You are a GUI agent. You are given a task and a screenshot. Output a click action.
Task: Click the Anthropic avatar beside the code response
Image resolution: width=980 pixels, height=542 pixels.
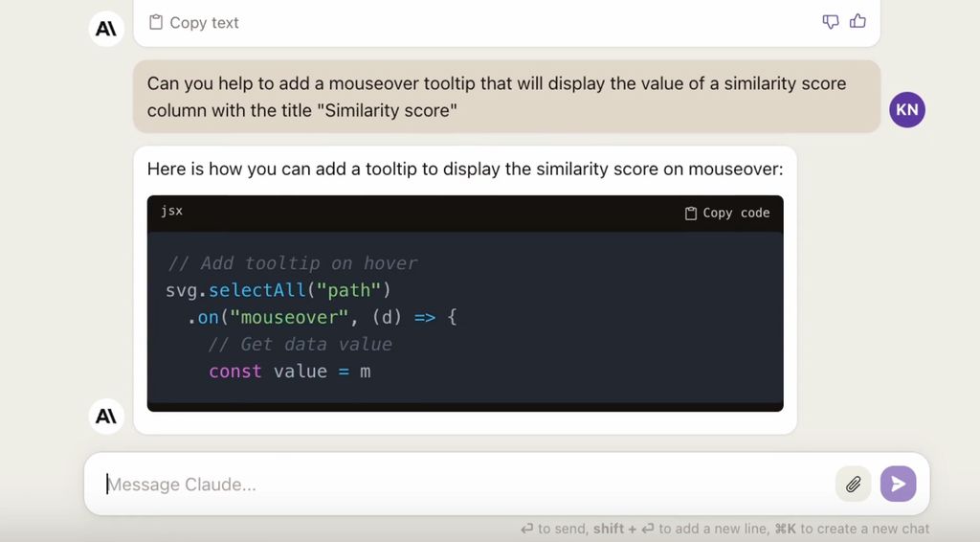tap(107, 416)
